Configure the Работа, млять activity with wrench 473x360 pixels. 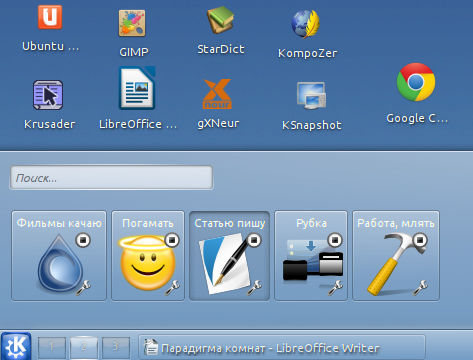pos(420,288)
